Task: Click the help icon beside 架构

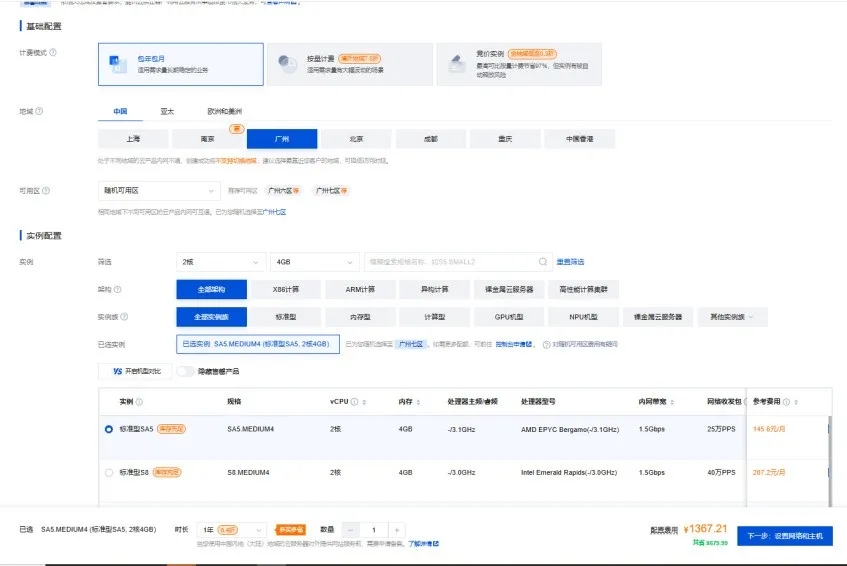Action: pyautogui.click(x=118, y=289)
